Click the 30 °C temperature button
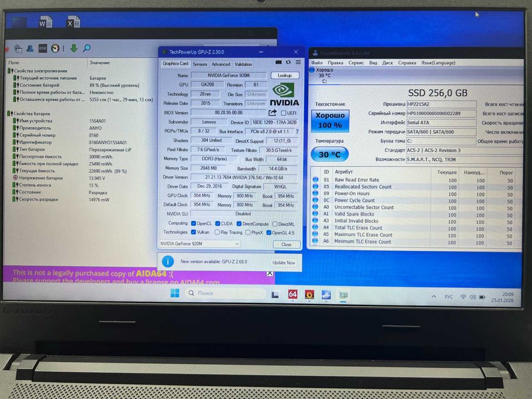 tap(330, 154)
